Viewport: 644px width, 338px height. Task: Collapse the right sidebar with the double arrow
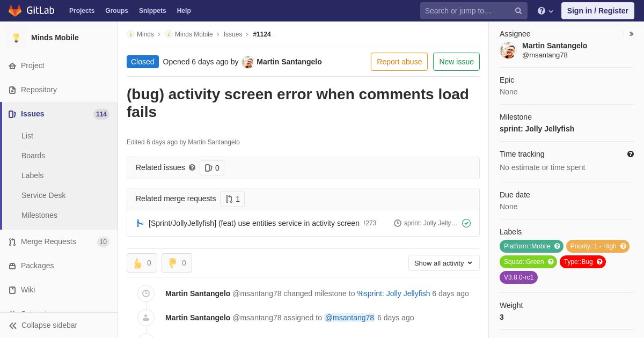631,34
